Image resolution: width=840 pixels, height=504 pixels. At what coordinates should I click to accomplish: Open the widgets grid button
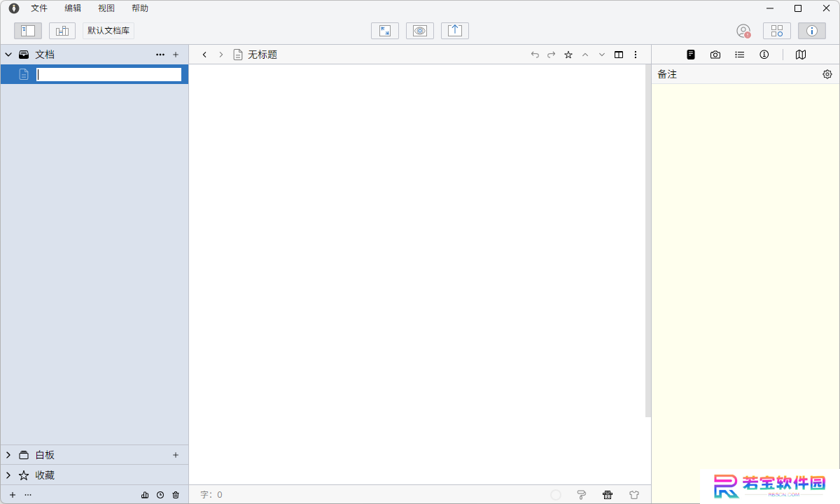[777, 31]
